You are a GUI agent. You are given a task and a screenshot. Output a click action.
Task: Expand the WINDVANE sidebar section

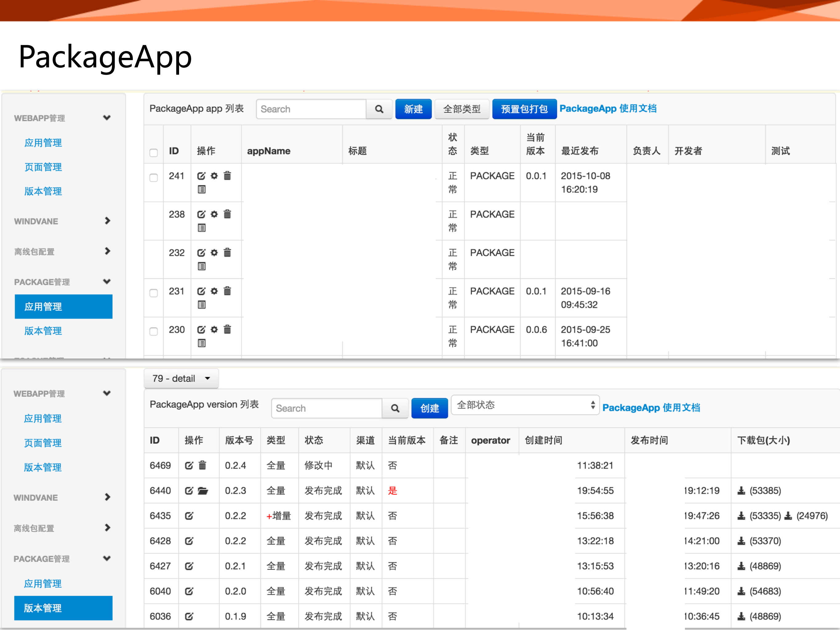(36, 221)
